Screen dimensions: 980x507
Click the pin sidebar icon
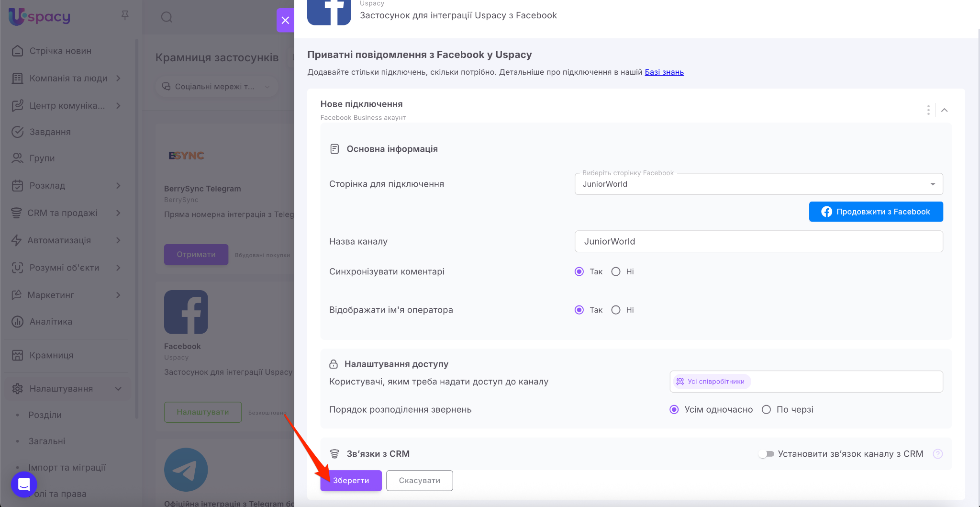tap(125, 16)
